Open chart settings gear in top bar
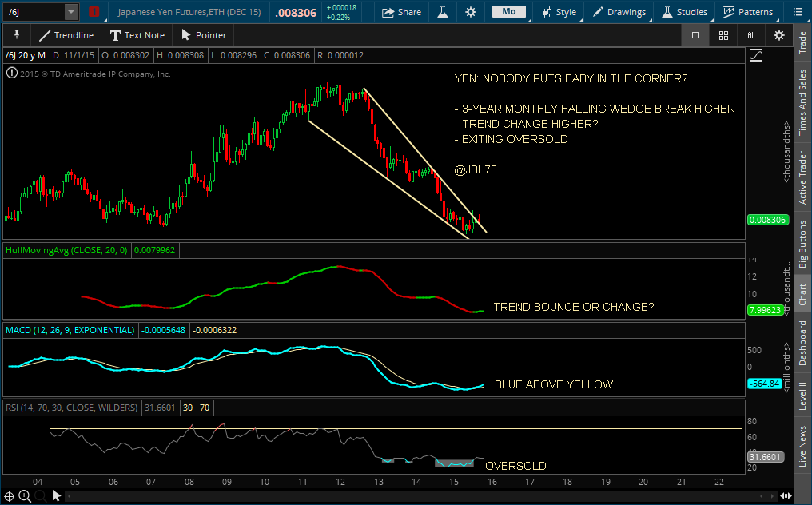 pyautogui.click(x=471, y=12)
